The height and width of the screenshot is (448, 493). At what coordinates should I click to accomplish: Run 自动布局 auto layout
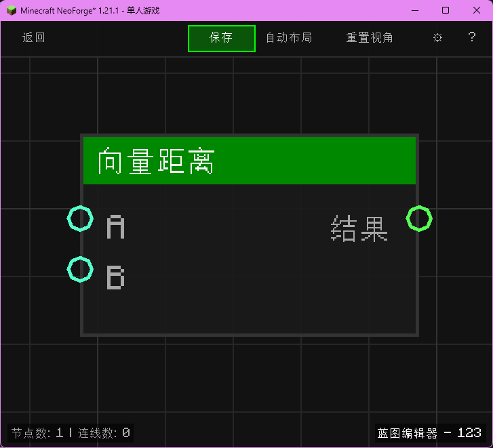(289, 38)
